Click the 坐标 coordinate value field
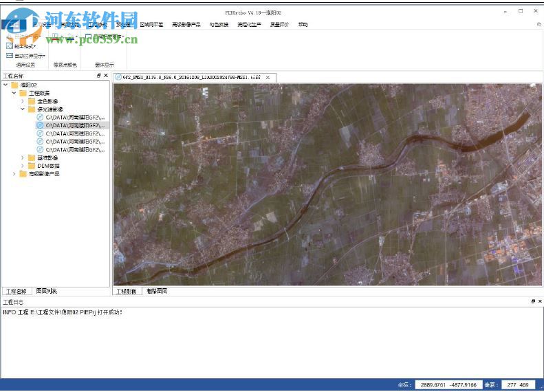 [x=448, y=384]
